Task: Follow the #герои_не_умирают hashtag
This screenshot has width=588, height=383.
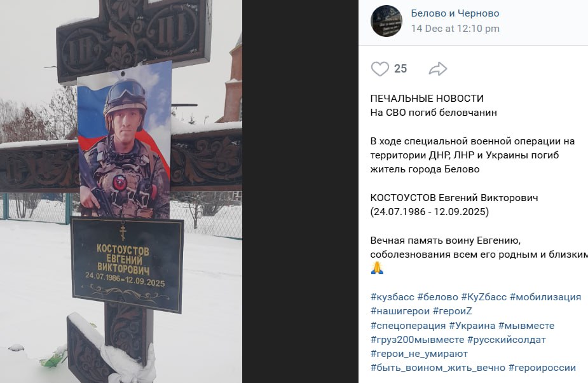Action: [x=419, y=354]
